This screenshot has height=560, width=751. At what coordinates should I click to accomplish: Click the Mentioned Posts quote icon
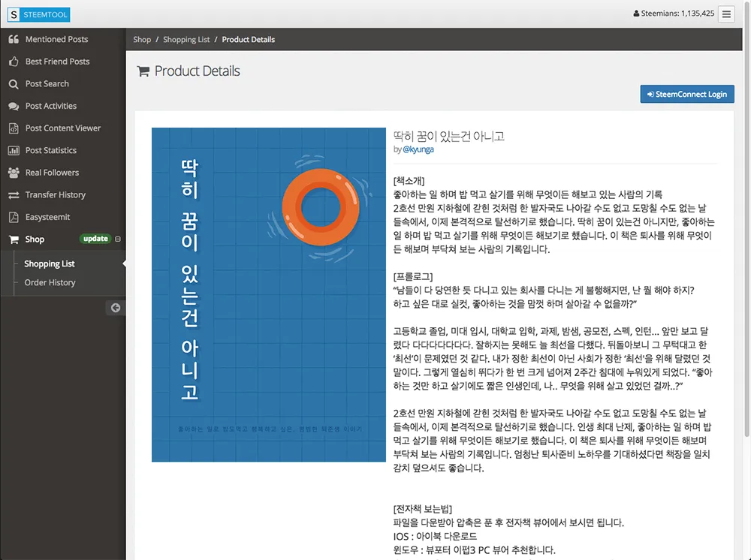[14, 39]
